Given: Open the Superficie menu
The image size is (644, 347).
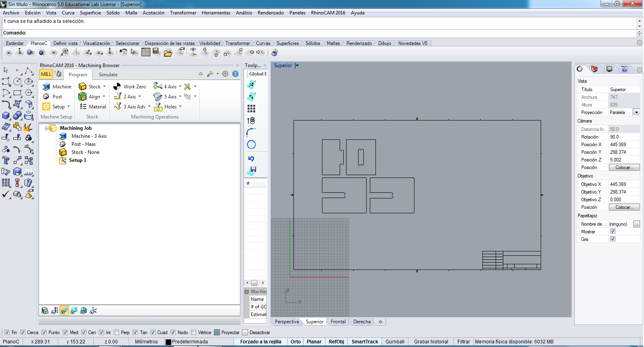Looking at the screenshot, I should click(x=90, y=13).
